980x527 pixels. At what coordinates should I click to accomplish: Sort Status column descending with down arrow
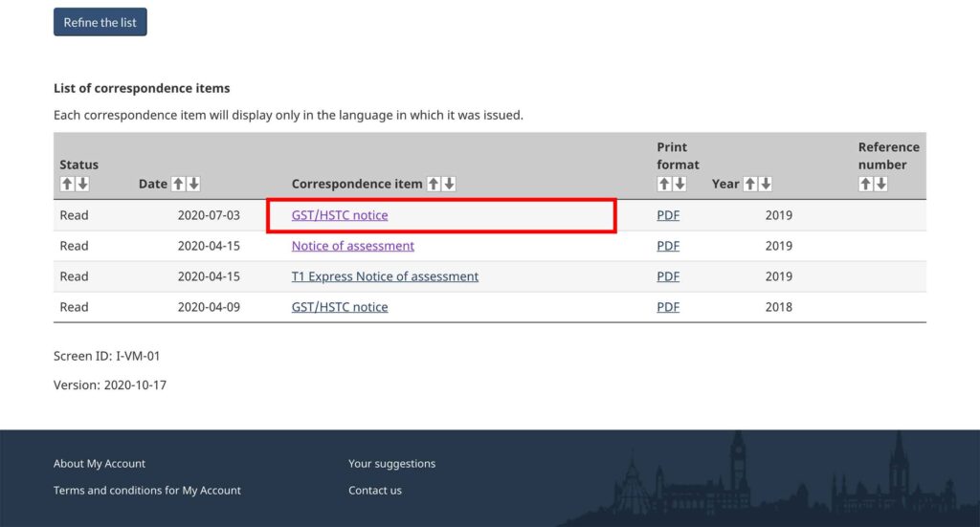pos(82,184)
